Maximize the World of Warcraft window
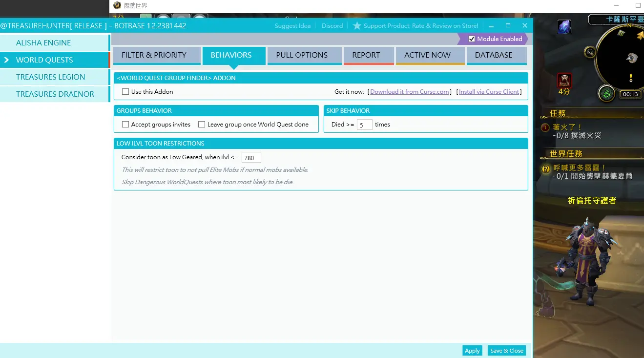This screenshot has height=358, width=644. tap(638, 5)
